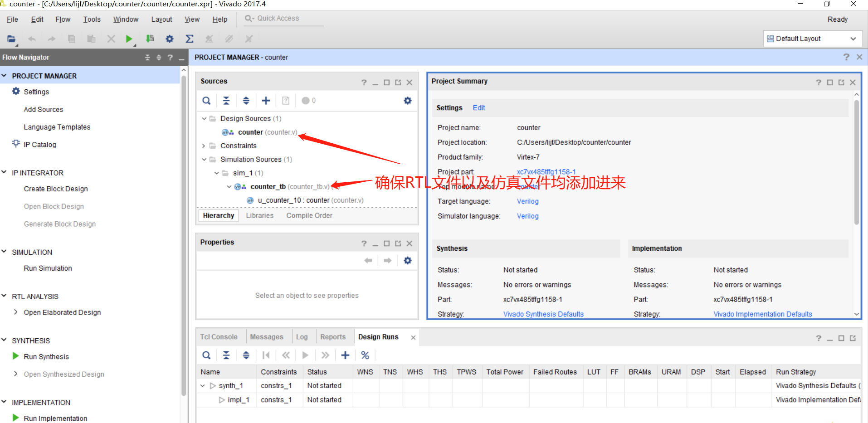
Task: Expand Open Elaborated Design
Action: click(16, 312)
